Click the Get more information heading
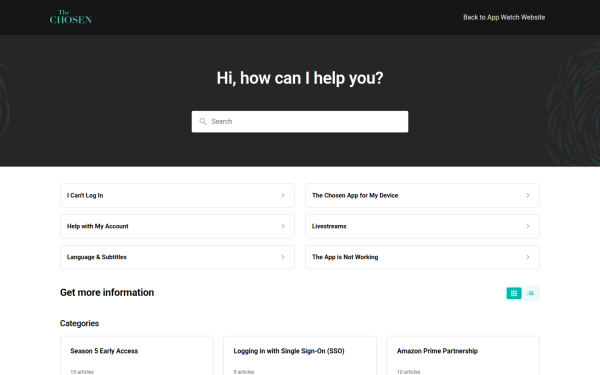The width and height of the screenshot is (600, 375). [x=107, y=292]
